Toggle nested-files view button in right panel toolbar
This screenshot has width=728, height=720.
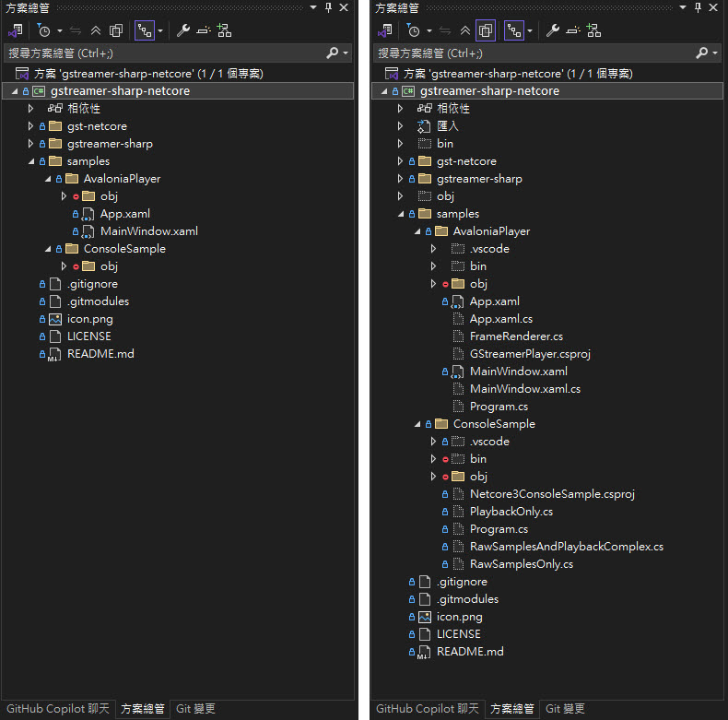pos(513,30)
